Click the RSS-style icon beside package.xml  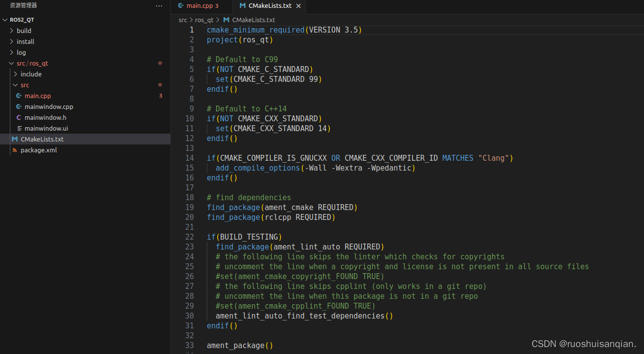point(15,150)
